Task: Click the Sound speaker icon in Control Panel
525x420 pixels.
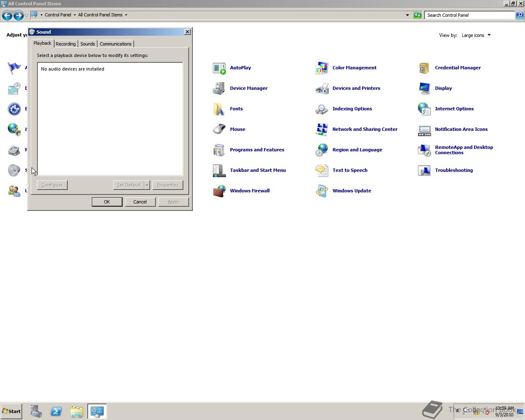Action: tap(14, 171)
